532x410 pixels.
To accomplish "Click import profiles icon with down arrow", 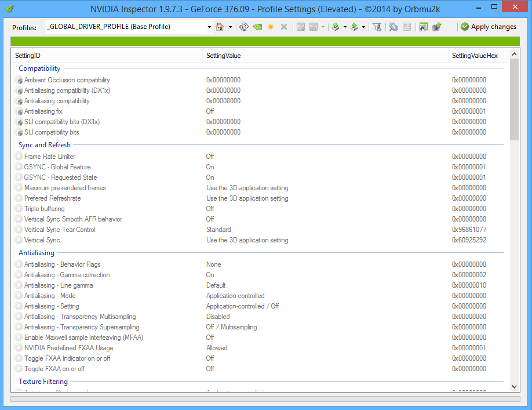I will [354, 27].
